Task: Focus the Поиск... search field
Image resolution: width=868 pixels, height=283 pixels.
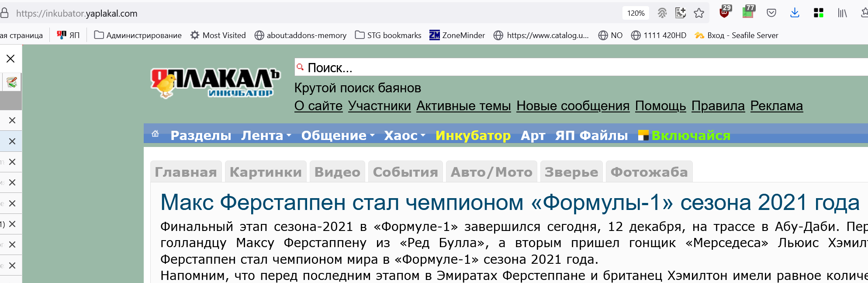Action: tap(581, 67)
